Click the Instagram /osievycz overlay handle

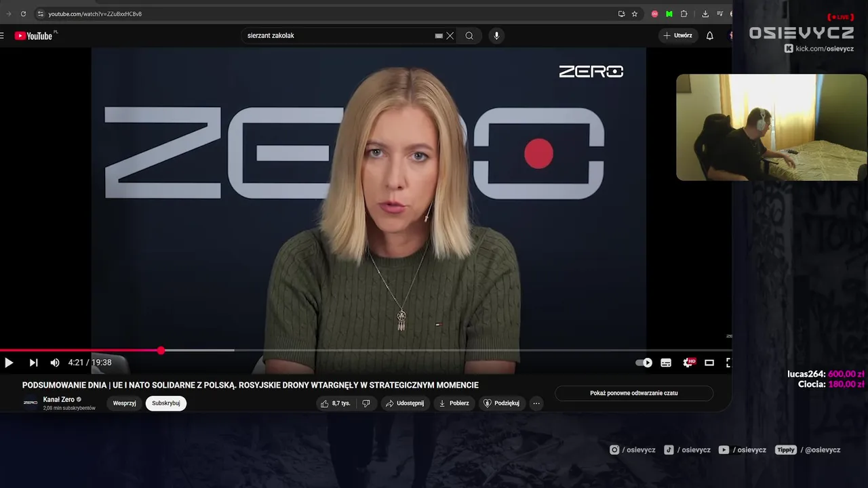coord(633,450)
